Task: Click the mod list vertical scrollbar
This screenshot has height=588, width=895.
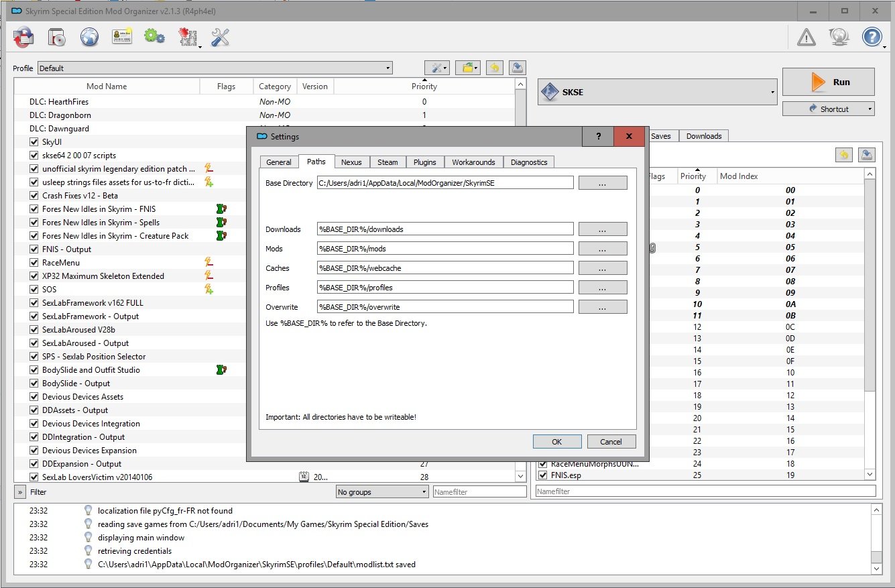Action: (x=521, y=280)
